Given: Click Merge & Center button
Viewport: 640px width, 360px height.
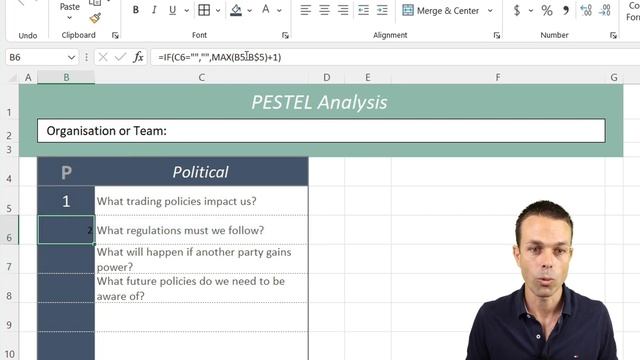Looking at the screenshot, I should point(441,10).
